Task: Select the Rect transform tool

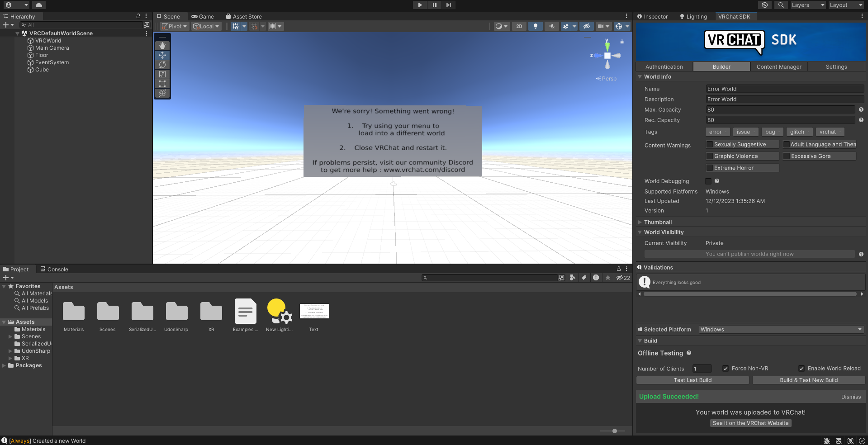Action: tap(162, 84)
